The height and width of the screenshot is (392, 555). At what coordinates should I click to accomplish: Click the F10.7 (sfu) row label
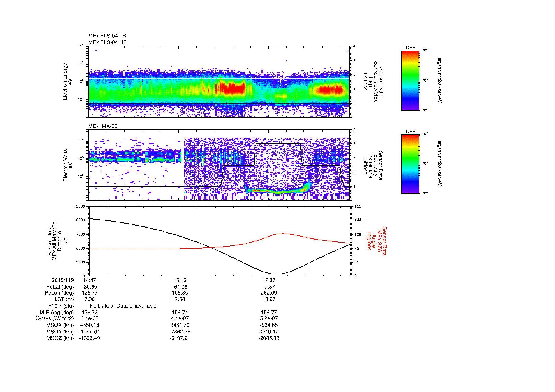click(61, 306)
